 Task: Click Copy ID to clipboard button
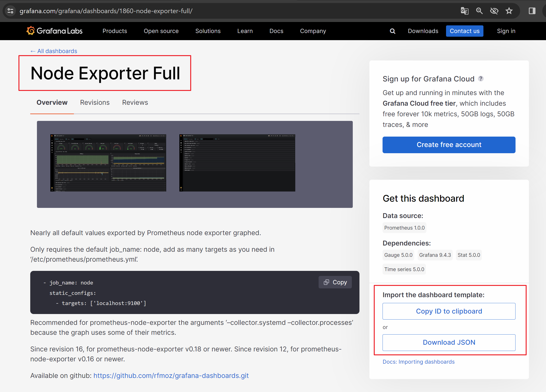pyautogui.click(x=449, y=311)
